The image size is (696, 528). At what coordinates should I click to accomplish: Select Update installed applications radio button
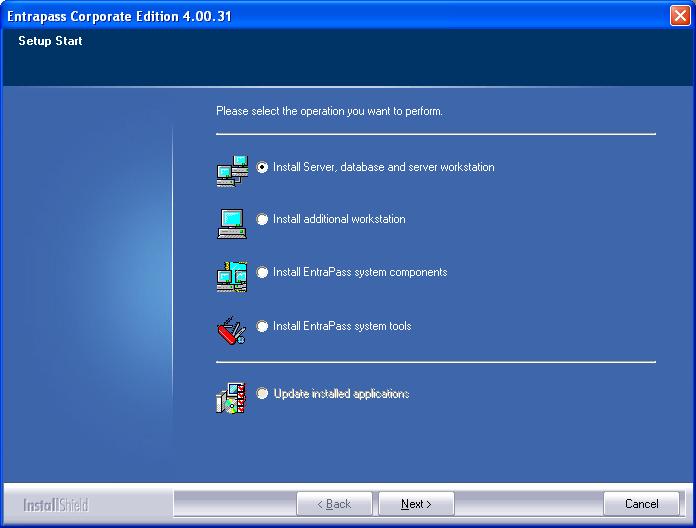click(262, 394)
